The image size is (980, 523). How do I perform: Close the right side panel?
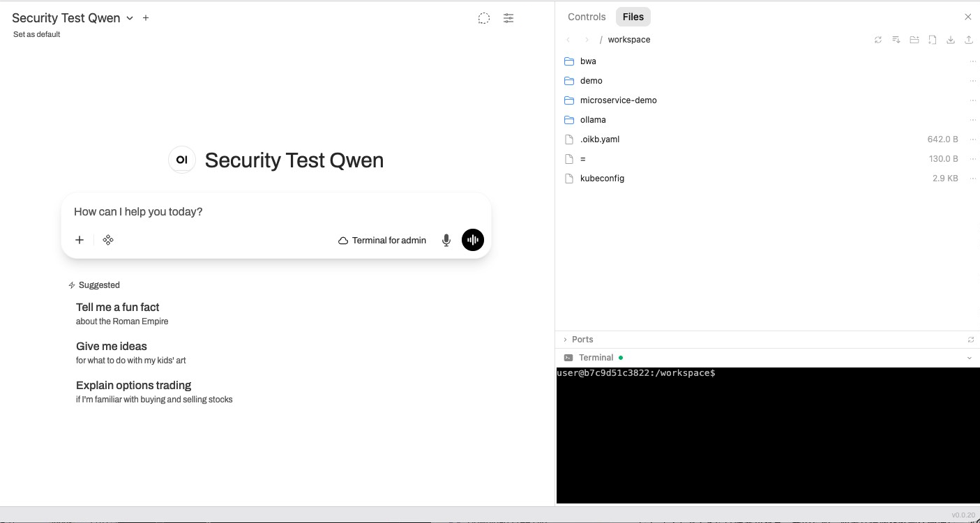click(x=968, y=17)
